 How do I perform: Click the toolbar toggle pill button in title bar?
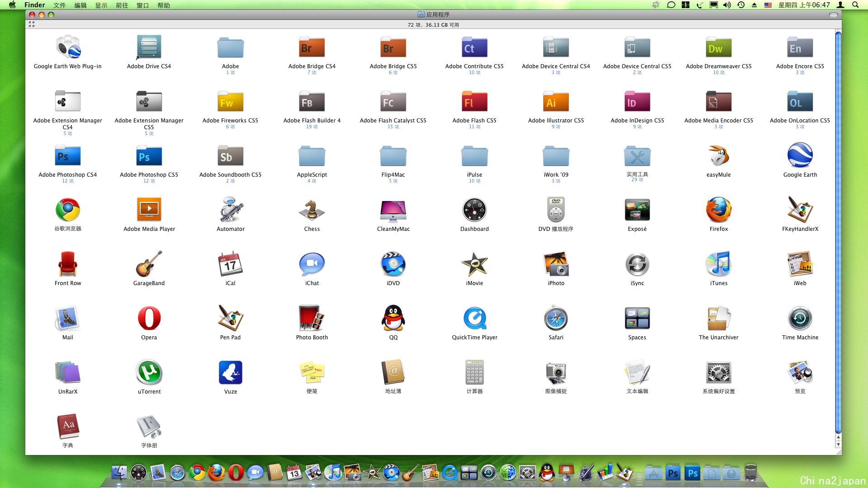(x=834, y=15)
